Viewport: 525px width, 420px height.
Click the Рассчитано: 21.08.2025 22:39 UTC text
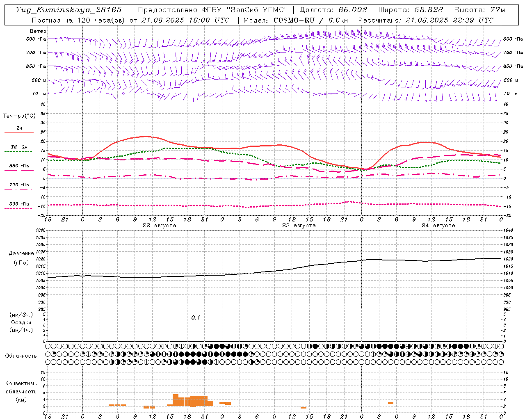426,20
